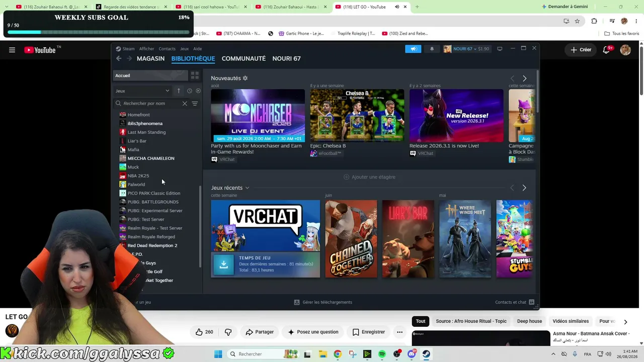The image size is (644, 362).
Task: Open File Explorer from the taskbar
Action: coord(323,354)
